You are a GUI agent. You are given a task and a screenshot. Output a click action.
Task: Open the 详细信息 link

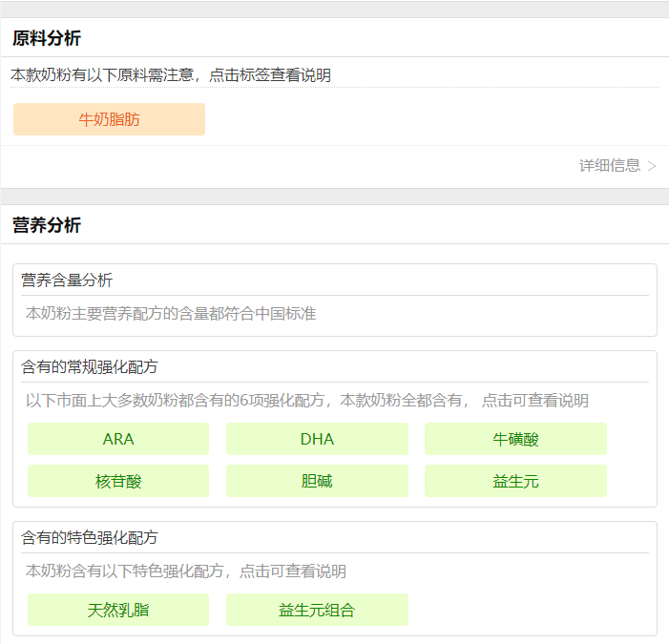pyautogui.click(x=609, y=165)
